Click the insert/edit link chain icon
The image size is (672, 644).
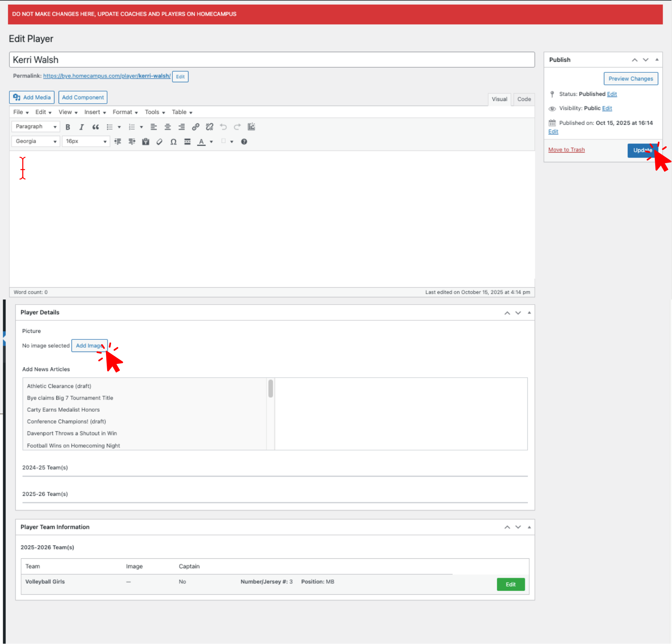tap(195, 127)
